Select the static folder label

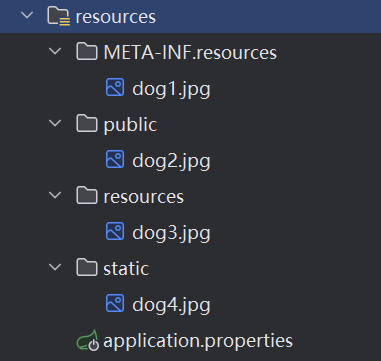point(126,268)
